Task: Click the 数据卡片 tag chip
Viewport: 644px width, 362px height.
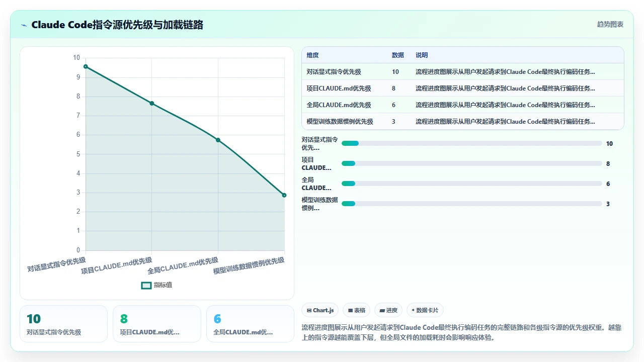Action: click(x=425, y=310)
